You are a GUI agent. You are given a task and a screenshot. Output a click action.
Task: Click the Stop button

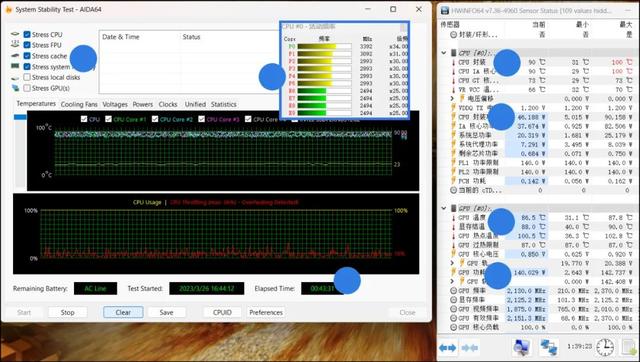point(68,312)
